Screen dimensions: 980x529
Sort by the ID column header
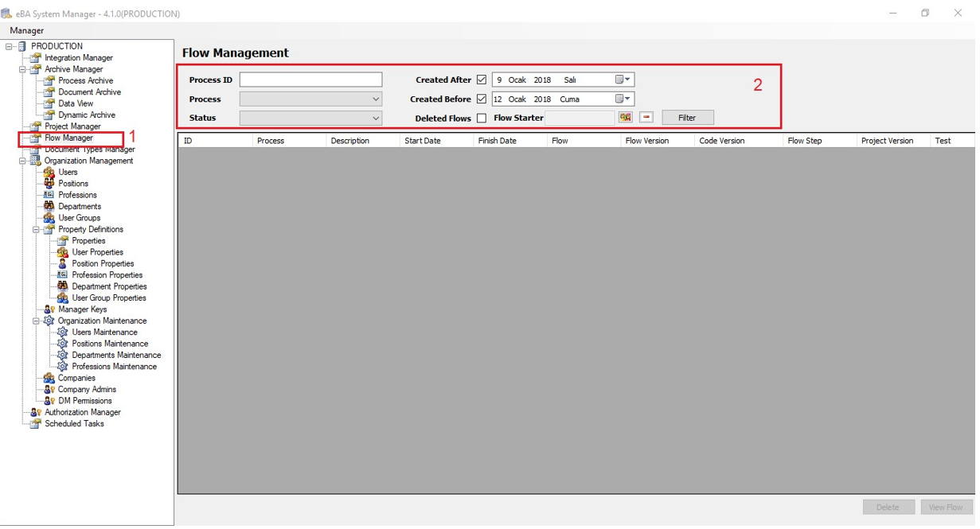[215, 141]
